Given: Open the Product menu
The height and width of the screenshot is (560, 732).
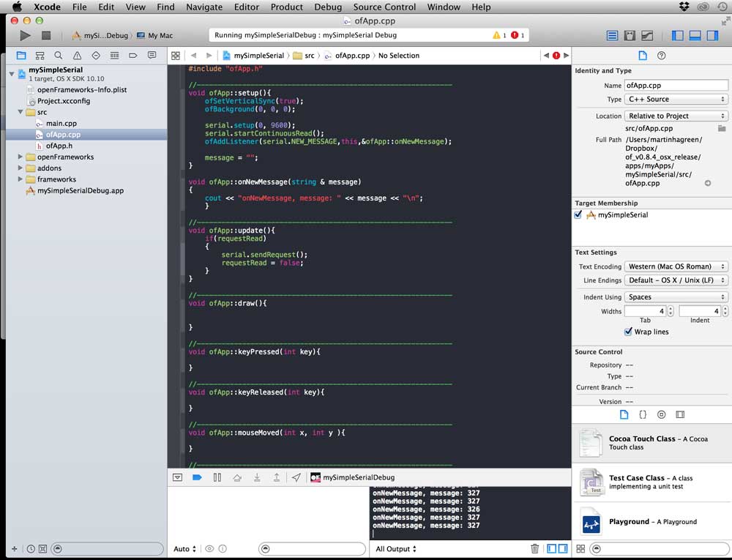Looking at the screenshot, I should [x=287, y=7].
